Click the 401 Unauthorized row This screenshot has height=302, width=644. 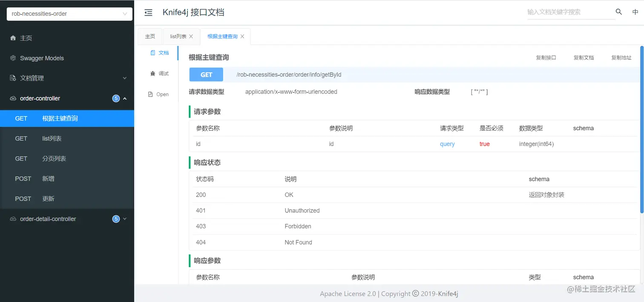pos(415,211)
